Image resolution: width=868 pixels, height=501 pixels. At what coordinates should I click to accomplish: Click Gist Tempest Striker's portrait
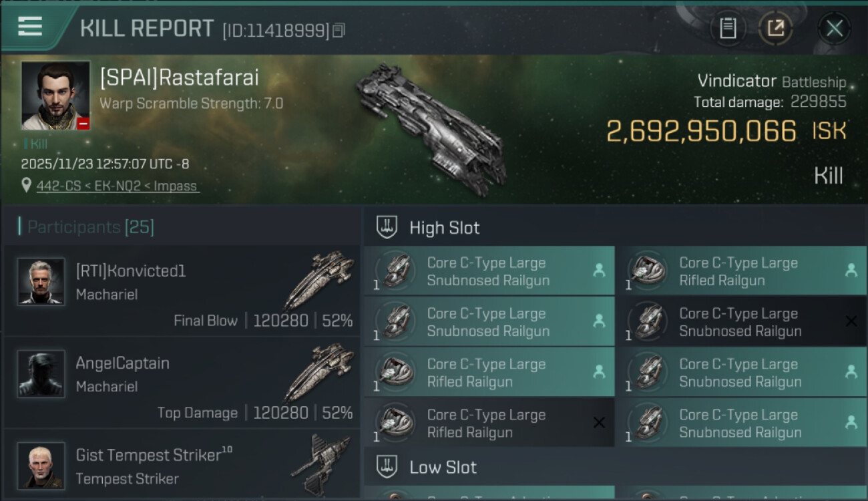[41, 466]
